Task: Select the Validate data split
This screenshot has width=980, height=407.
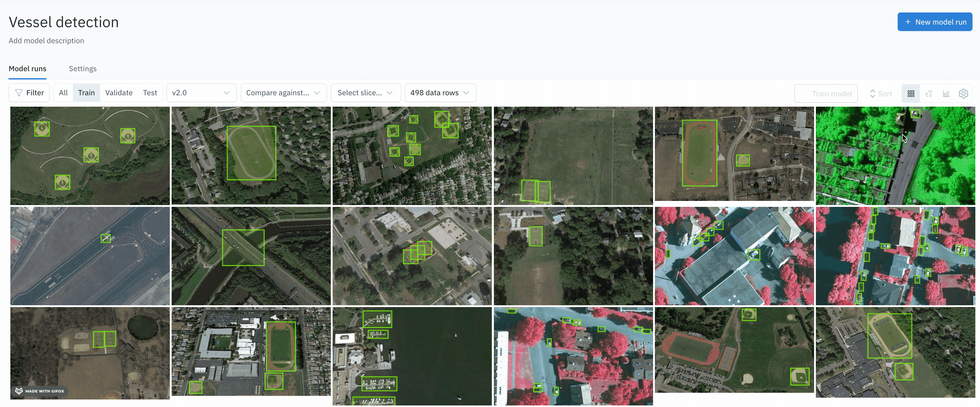Action: click(119, 93)
